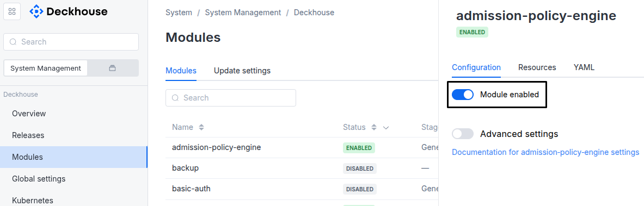Open Kubernetes in the sidebar
644x206 pixels.
pyautogui.click(x=73, y=200)
